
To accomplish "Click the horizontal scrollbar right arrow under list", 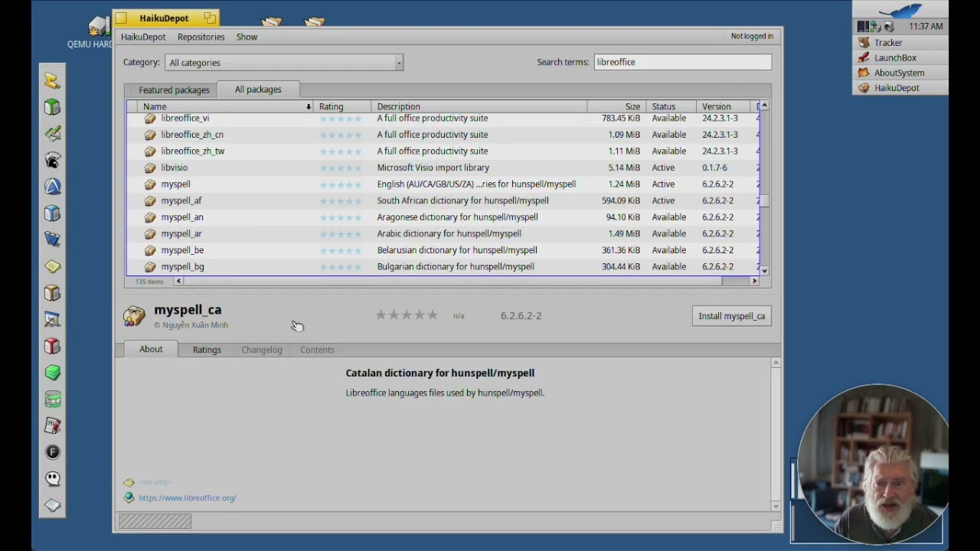I will click(754, 282).
